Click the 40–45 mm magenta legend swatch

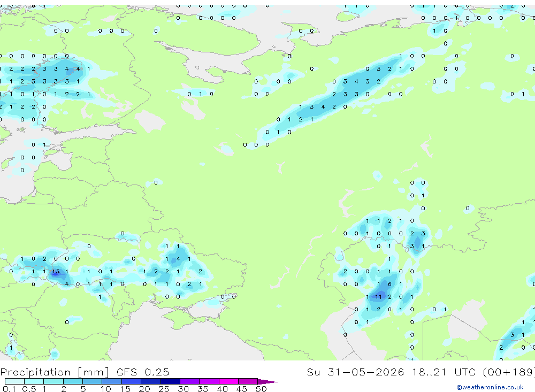(228, 381)
